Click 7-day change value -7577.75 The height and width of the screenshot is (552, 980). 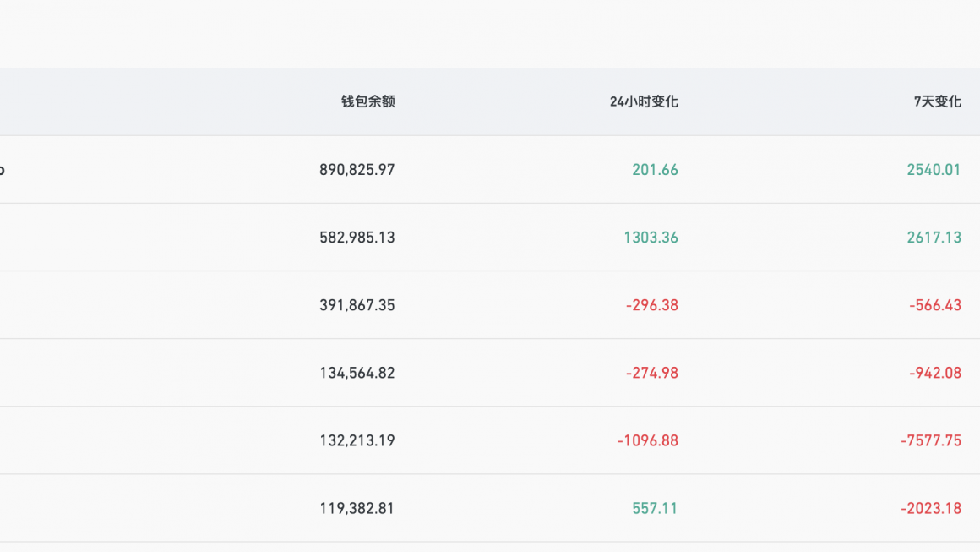[x=931, y=440]
